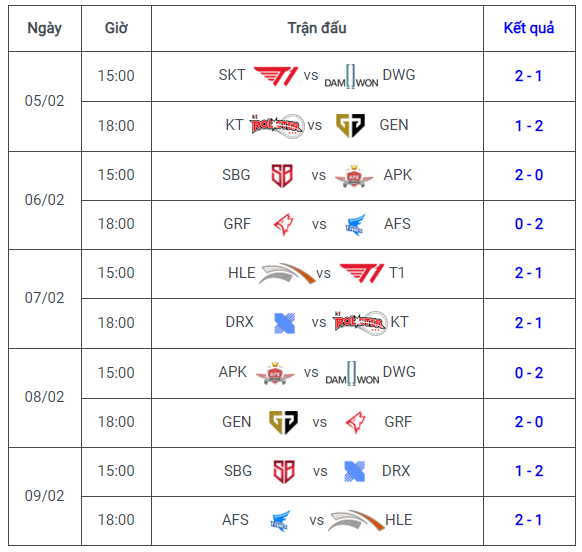582x552 pixels.
Task: Open the 2 - 0 result of GEN vs GRF
Action: click(529, 422)
